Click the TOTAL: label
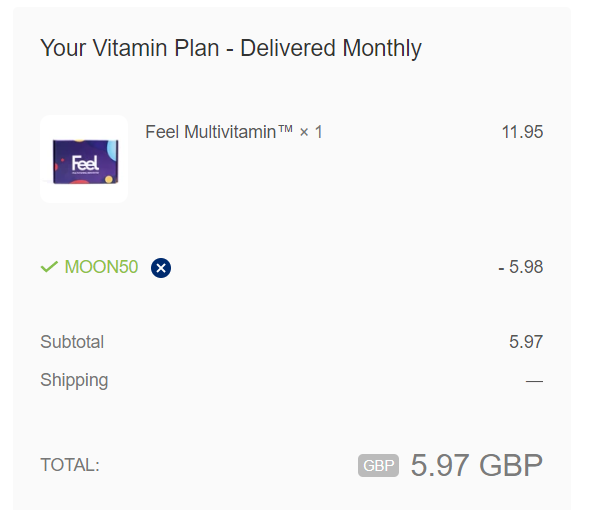Screen dimensions: 601x510 point(70,465)
